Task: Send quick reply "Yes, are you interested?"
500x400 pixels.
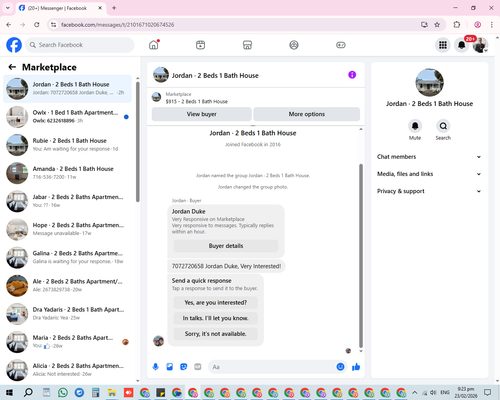Action: tap(216, 303)
